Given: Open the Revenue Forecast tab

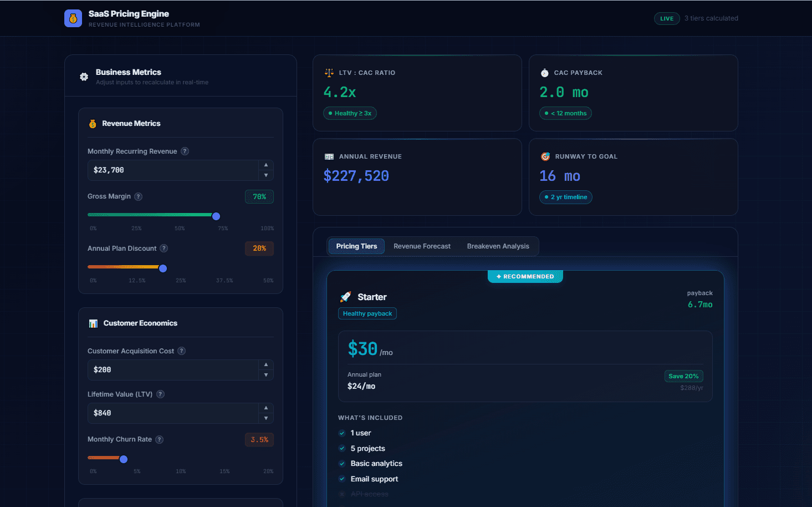Looking at the screenshot, I should pos(422,246).
